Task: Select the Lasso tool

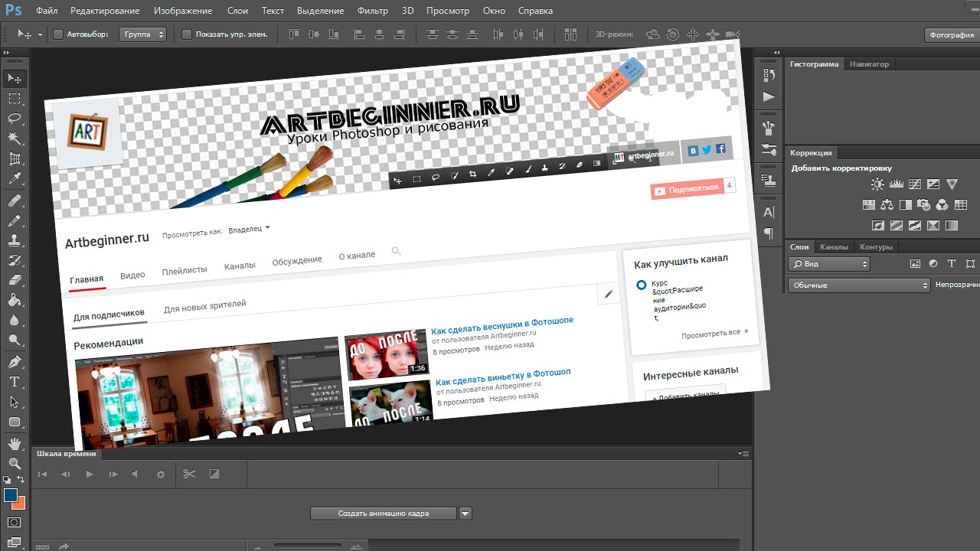Action: pyautogui.click(x=15, y=119)
